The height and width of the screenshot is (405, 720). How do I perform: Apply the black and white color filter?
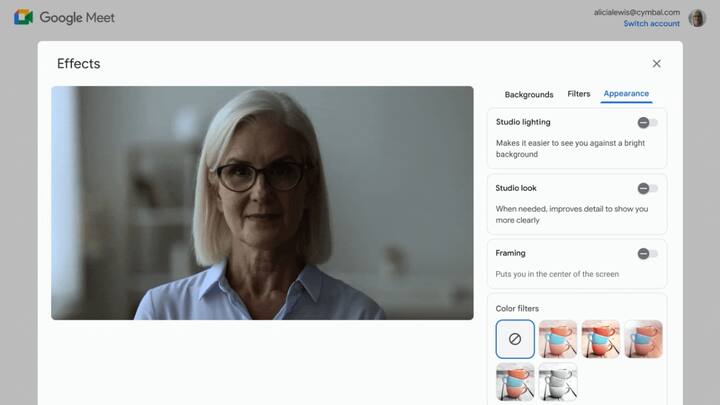tap(558, 382)
